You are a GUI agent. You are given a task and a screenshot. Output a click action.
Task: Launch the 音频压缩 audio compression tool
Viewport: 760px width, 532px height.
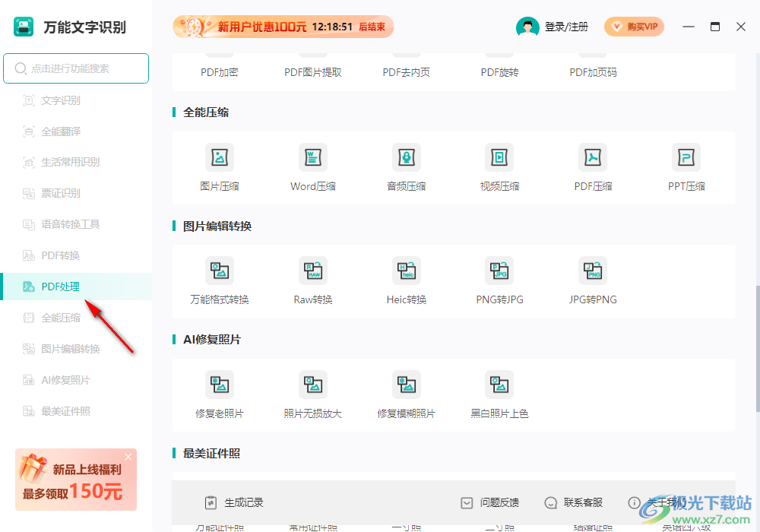point(406,167)
